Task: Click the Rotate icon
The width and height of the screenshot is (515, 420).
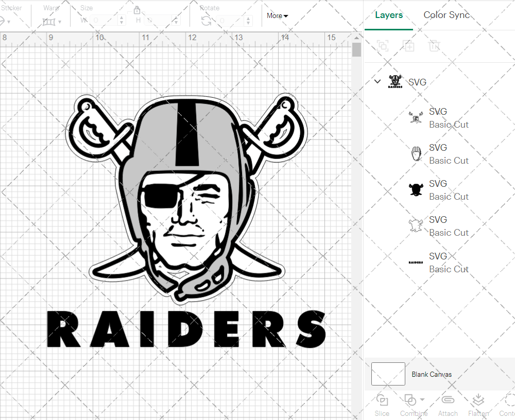Action: [207, 21]
